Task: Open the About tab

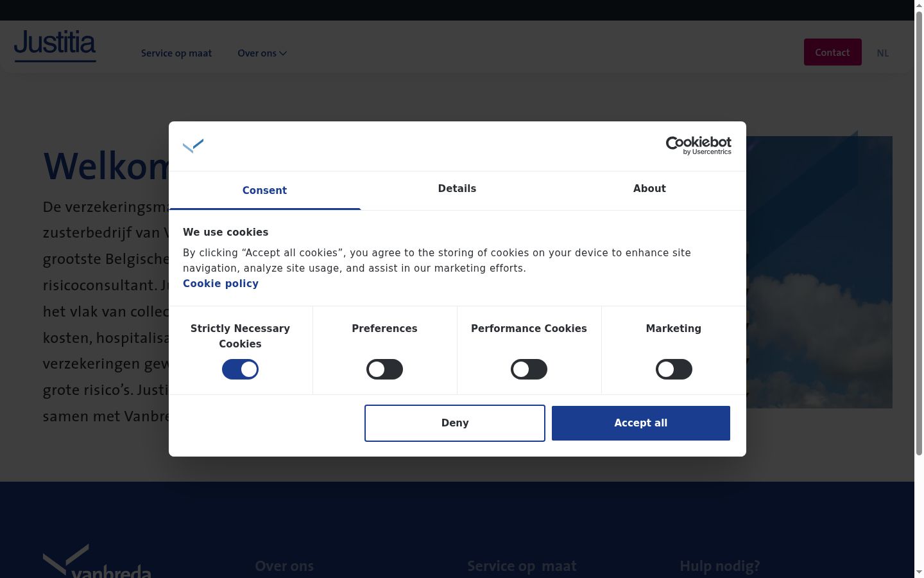Action: [649, 189]
